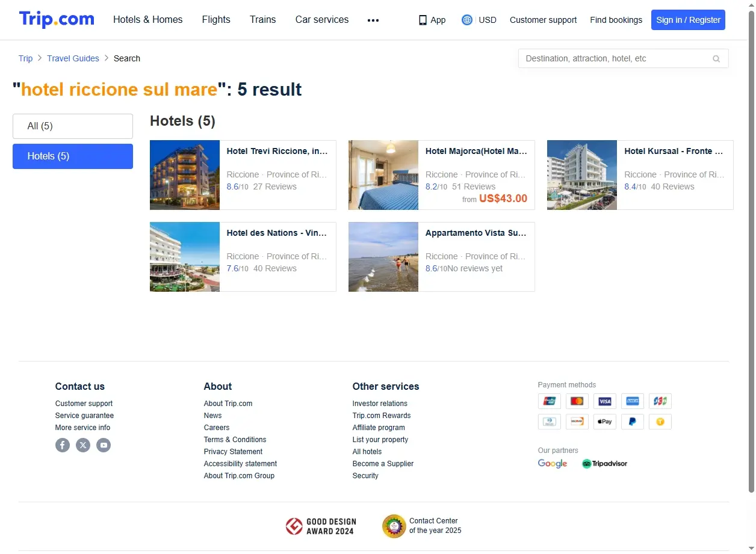756x554 pixels.
Task: Click the Visa payment icon
Action: (605, 401)
